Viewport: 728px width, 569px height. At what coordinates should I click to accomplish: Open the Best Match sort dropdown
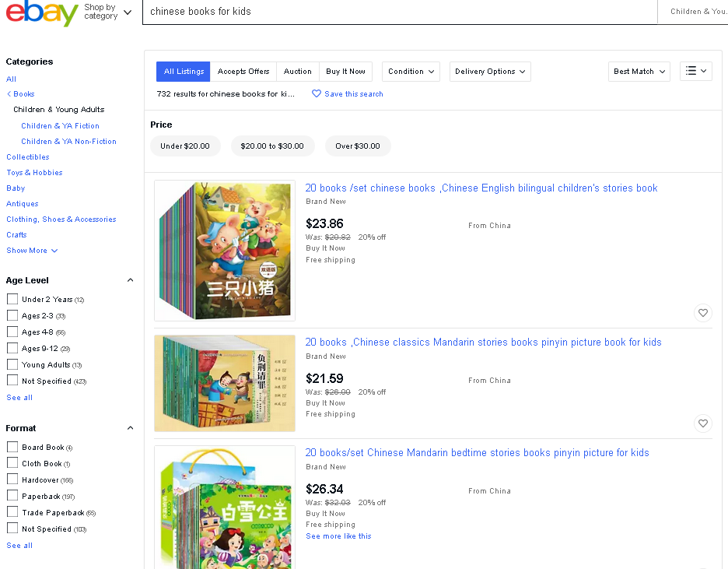(639, 72)
